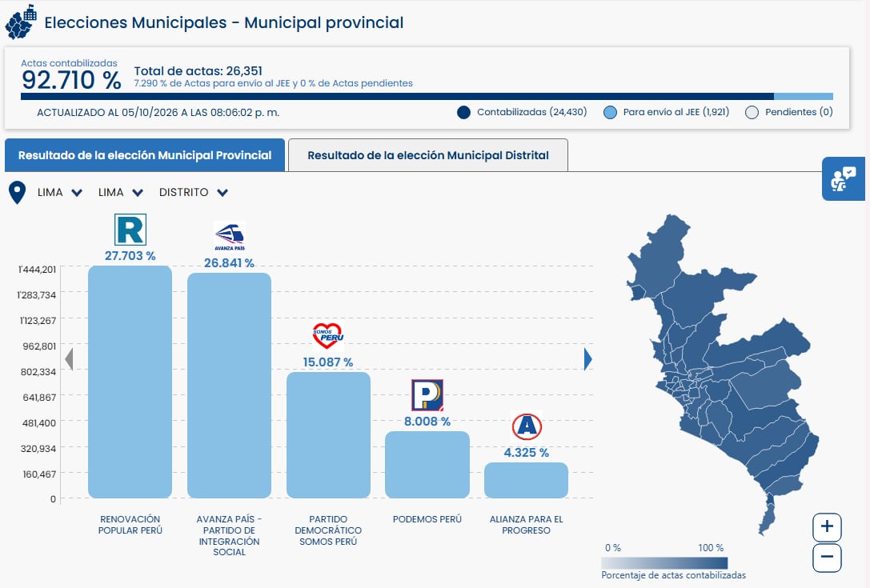
Task: Click the Renovación Popular R logo
Action: (x=130, y=230)
